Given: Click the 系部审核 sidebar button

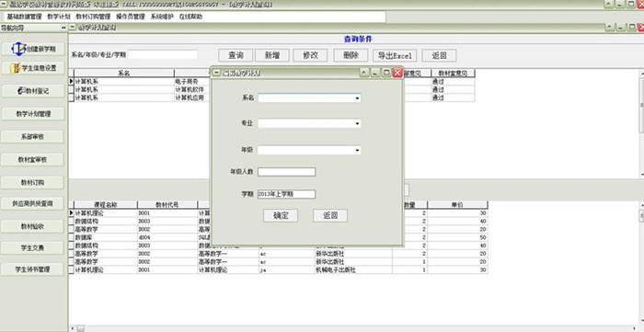Looking at the screenshot, I should 33,137.
